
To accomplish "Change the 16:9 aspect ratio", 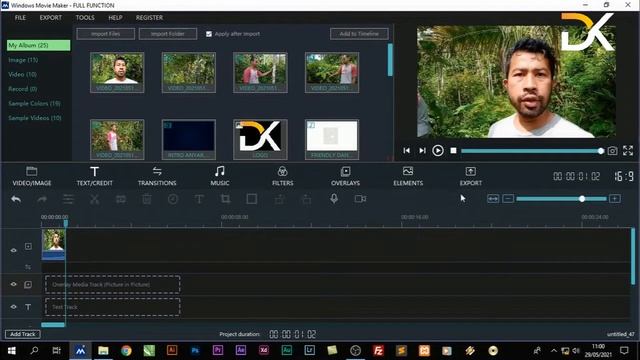I will pos(624,176).
